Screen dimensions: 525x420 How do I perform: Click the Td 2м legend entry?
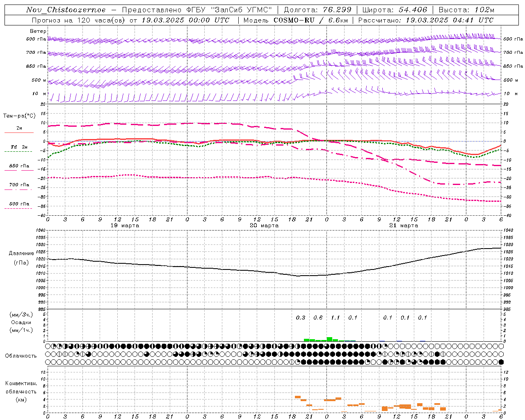(19, 147)
